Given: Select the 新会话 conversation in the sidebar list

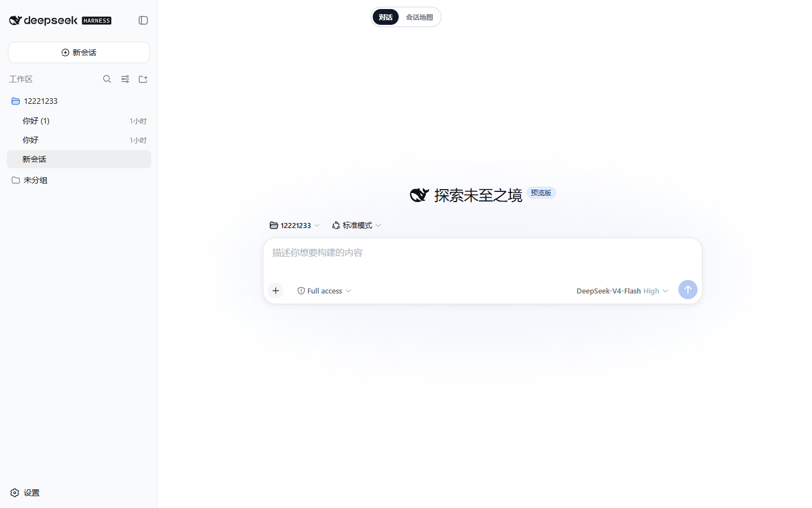Looking at the screenshot, I should [x=79, y=159].
